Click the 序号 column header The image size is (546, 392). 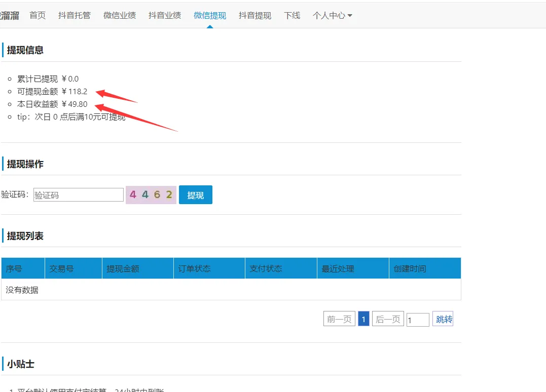pyautogui.click(x=14, y=268)
